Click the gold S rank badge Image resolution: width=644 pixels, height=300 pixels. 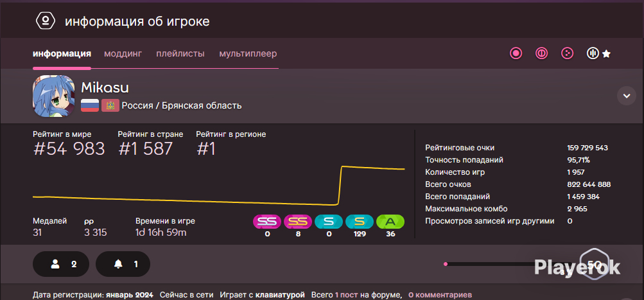point(360,222)
